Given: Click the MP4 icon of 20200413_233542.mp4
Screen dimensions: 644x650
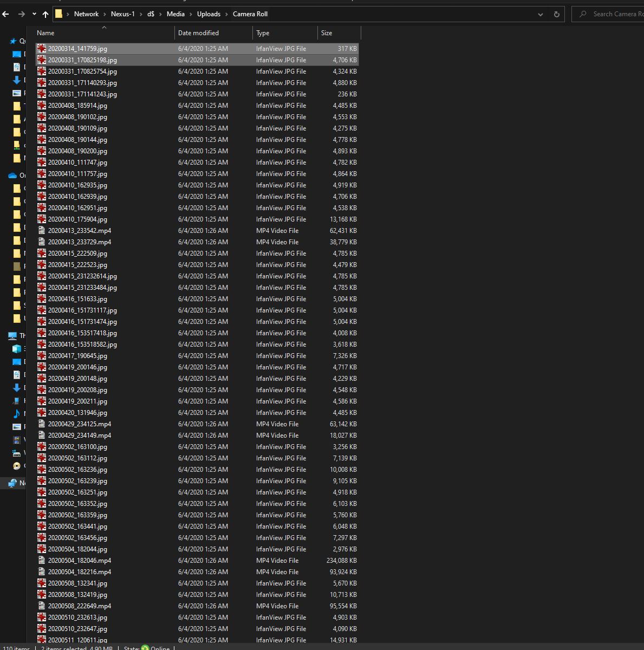Looking at the screenshot, I should (42, 231).
